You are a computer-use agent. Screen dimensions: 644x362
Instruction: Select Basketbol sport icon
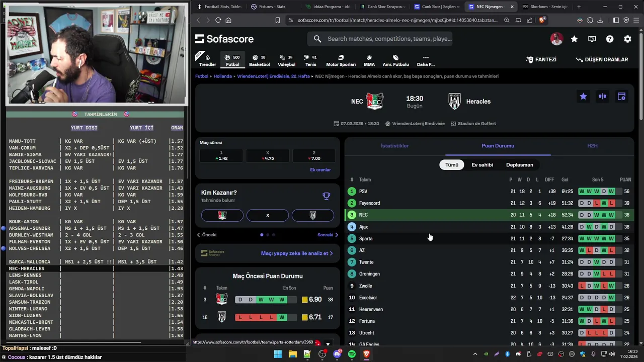tap(259, 60)
